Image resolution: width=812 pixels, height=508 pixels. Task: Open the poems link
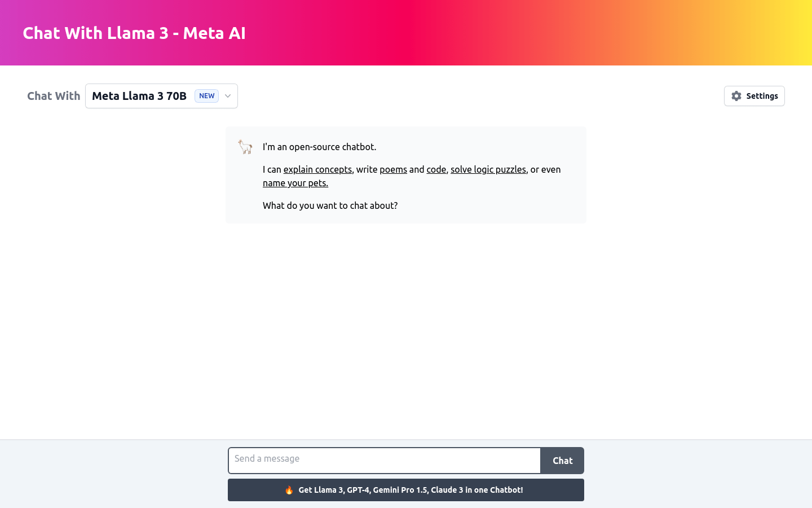pyautogui.click(x=393, y=169)
